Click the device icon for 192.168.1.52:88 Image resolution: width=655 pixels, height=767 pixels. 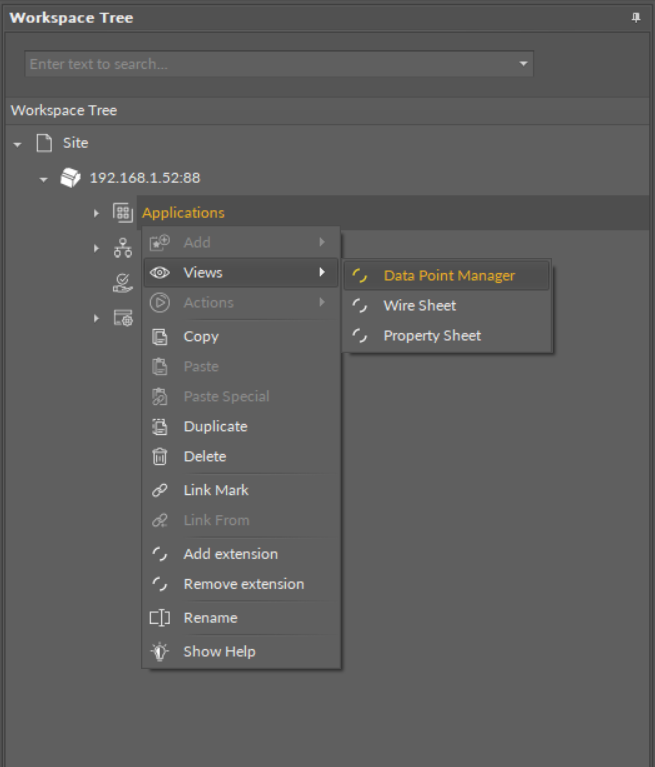(x=71, y=178)
